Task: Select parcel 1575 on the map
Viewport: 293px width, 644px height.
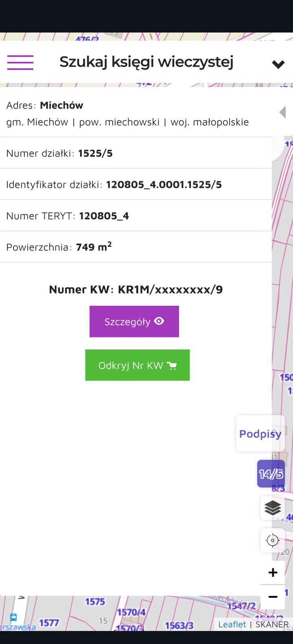Action: point(95,601)
